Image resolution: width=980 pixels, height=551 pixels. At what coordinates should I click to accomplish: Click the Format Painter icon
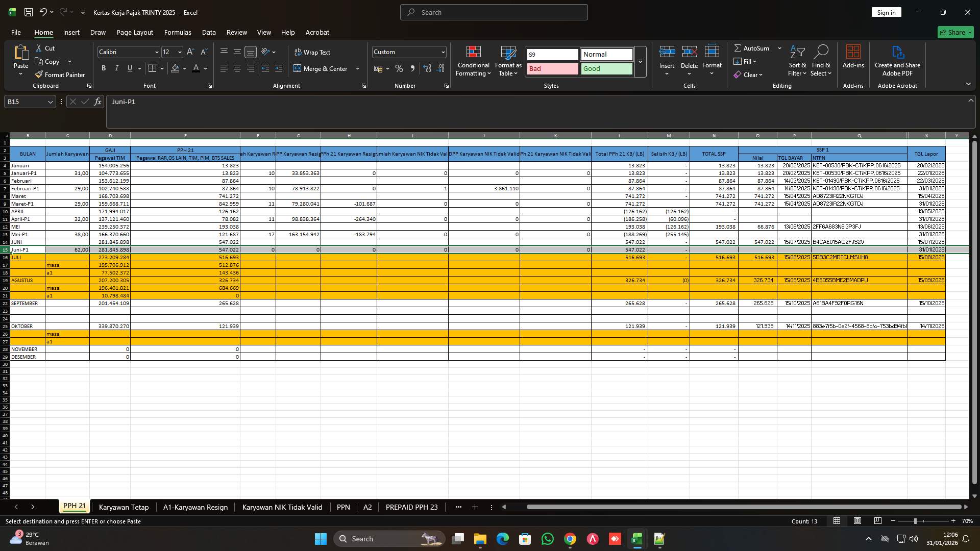pos(60,74)
